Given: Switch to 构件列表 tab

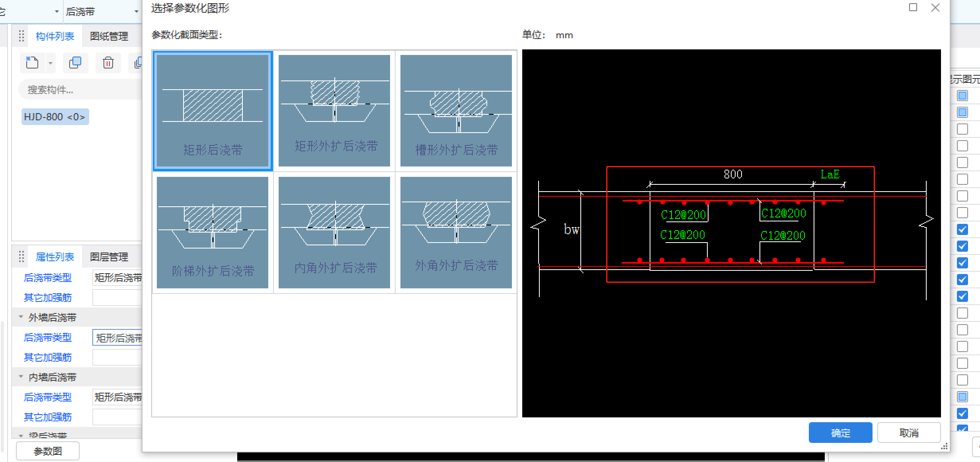Looking at the screenshot, I should (55, 36).
